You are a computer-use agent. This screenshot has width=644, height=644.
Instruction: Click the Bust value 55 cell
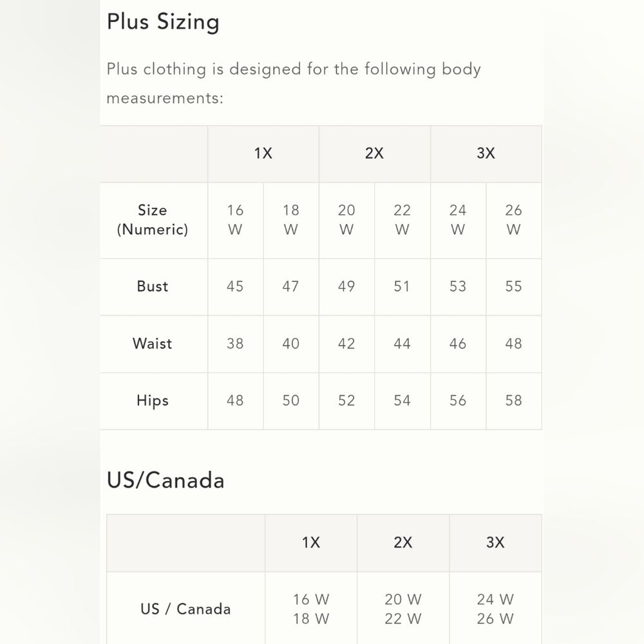pos(513,287)
